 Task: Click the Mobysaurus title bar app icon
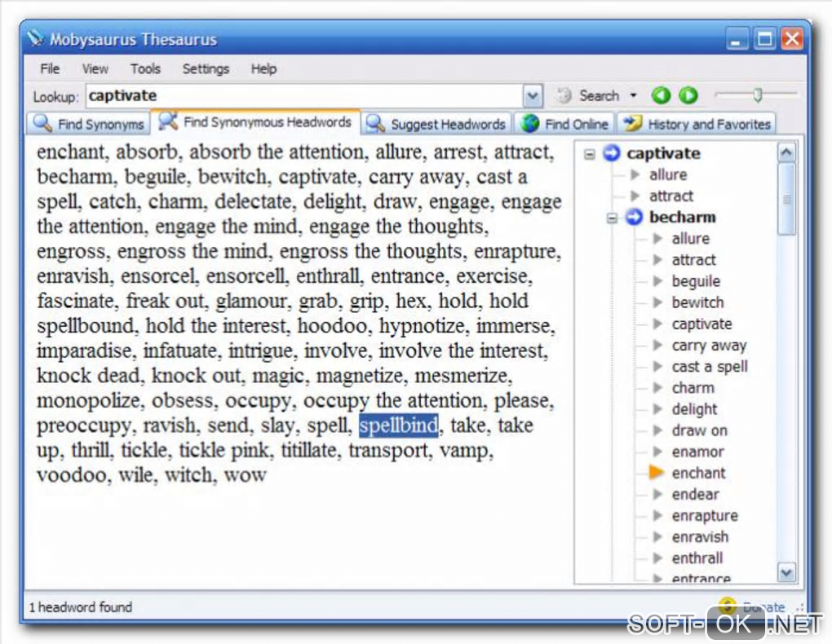(36, 37)
